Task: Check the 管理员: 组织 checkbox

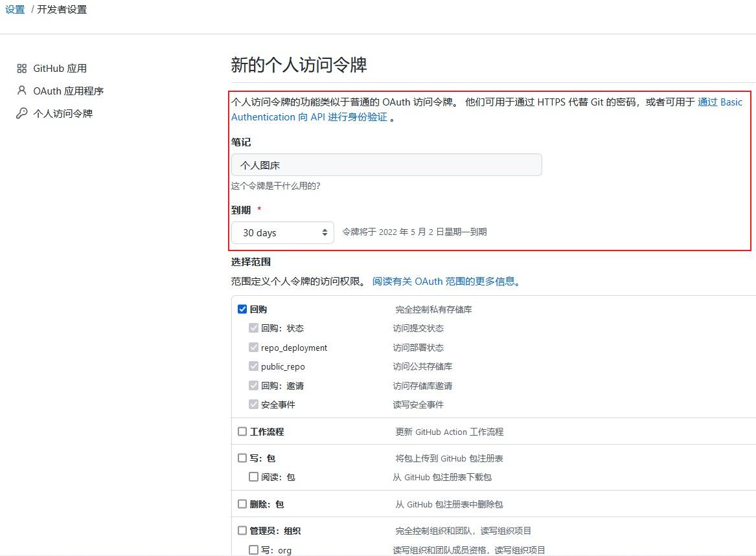Action: click(x=242, y=531)
